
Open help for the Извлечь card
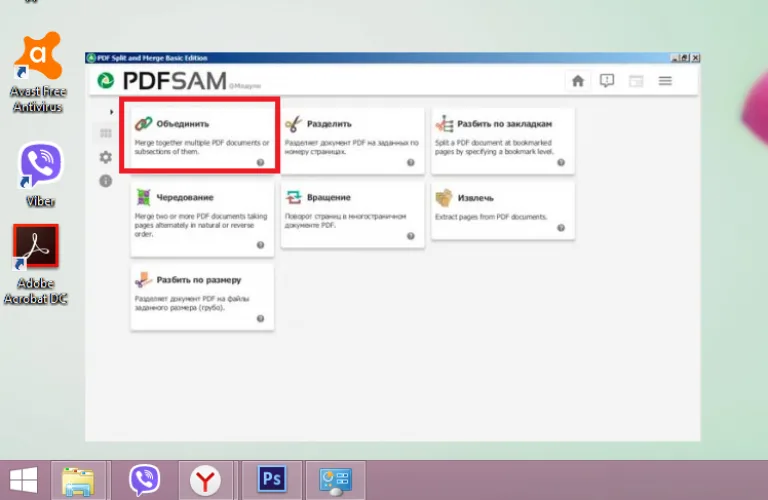click(x=561, y=228)
